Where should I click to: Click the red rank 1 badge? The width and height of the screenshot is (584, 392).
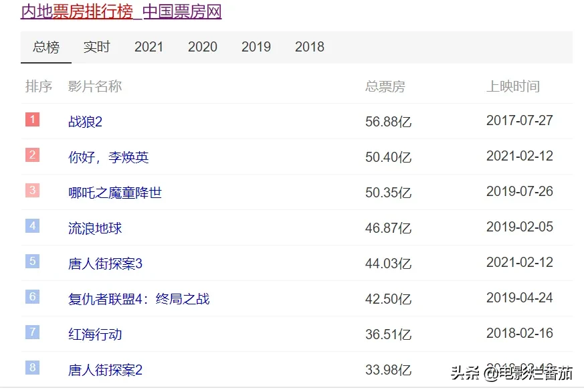pyautogui.click(x=32, y=120)
